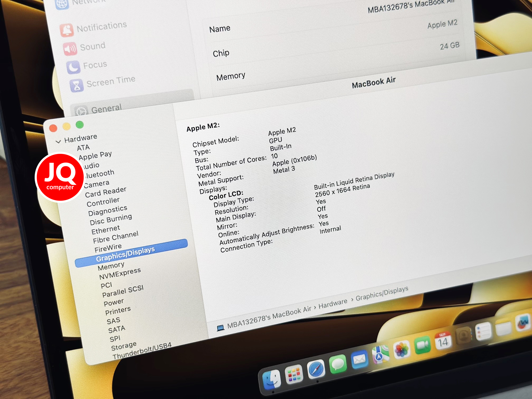
Task: Click Hardware in the bottom path bar
Action: pos(333,304)
